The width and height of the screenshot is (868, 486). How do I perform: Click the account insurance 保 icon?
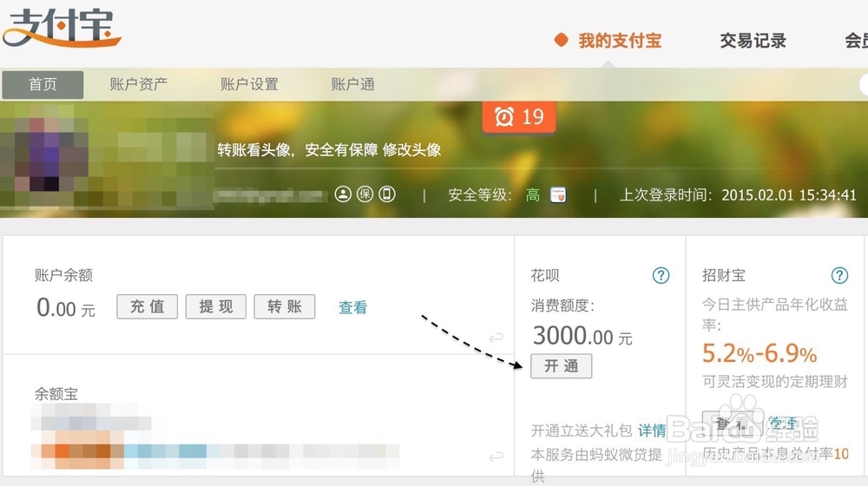[x=365, y=194]
